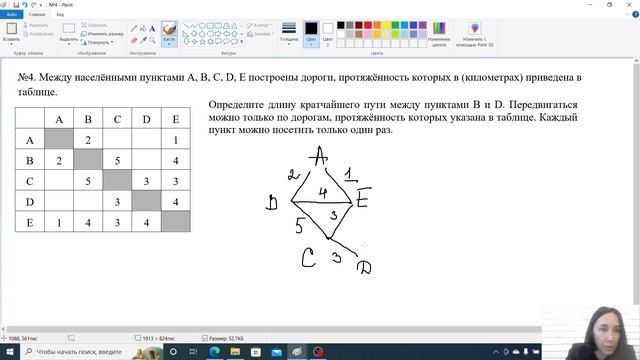Open Customize Quick Access Toolbar dropdown
The height and width of the screenshot is (360, 640).
pos(41,5)
